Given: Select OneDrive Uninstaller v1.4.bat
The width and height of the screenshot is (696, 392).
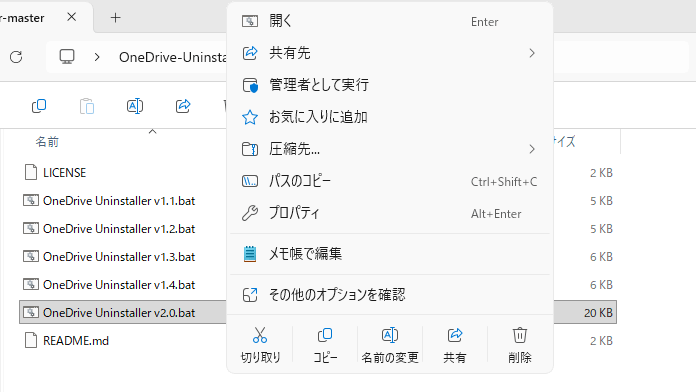Looking at the screenshot, I should click(x=119, y=285).
